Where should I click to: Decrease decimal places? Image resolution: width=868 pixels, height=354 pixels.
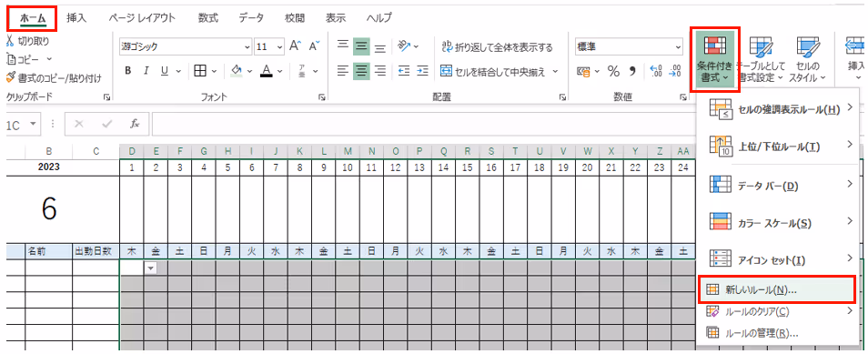(675, 71)
